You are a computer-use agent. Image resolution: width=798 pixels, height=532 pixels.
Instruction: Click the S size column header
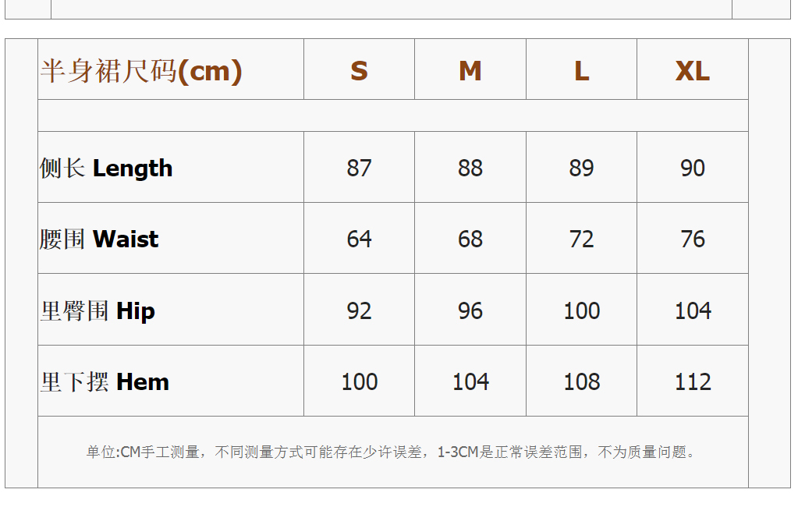pyautogui.click(x=359, y=71)
